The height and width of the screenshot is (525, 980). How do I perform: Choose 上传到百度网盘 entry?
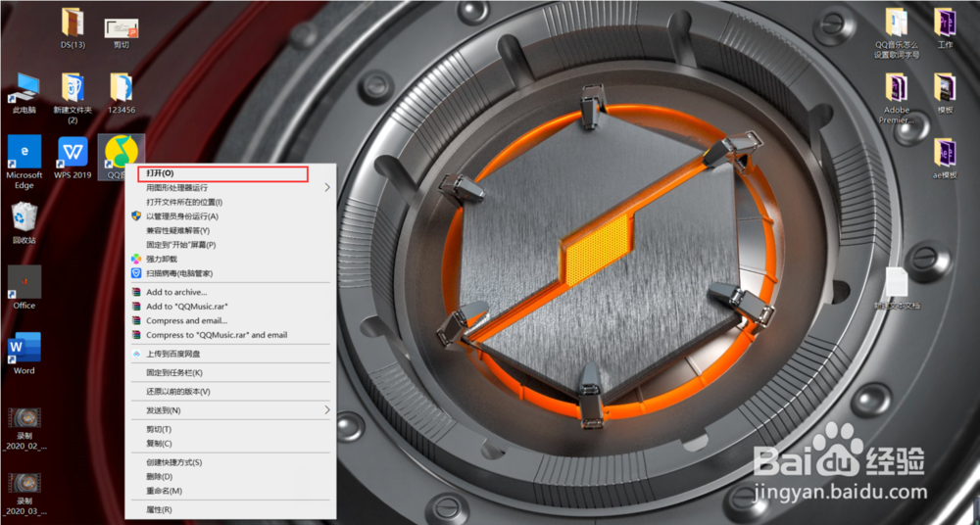[230, 354]
